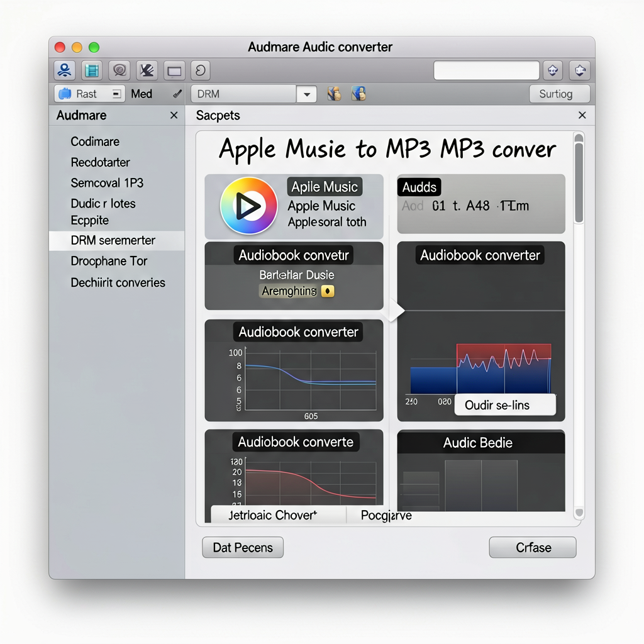Click the spiral disc toolbar icon
Image resolution: width=644 pixels, height=644 pixels.
coord(119,70)
